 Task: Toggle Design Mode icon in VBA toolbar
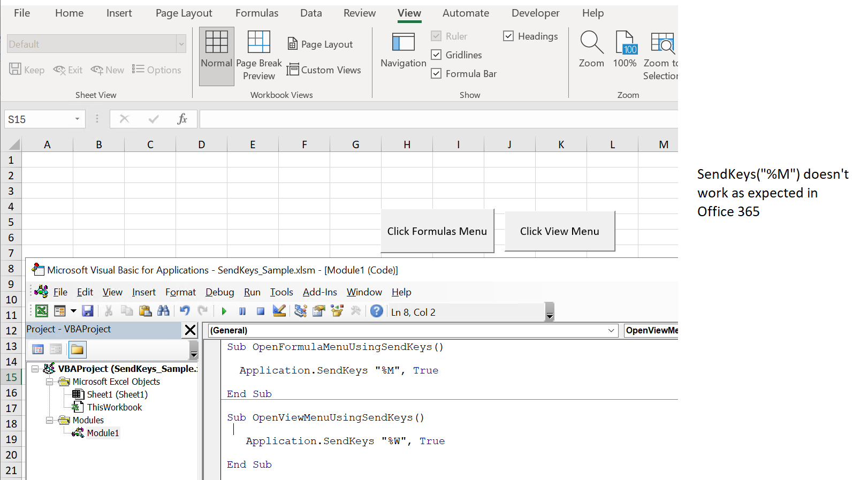coord(279,311)
